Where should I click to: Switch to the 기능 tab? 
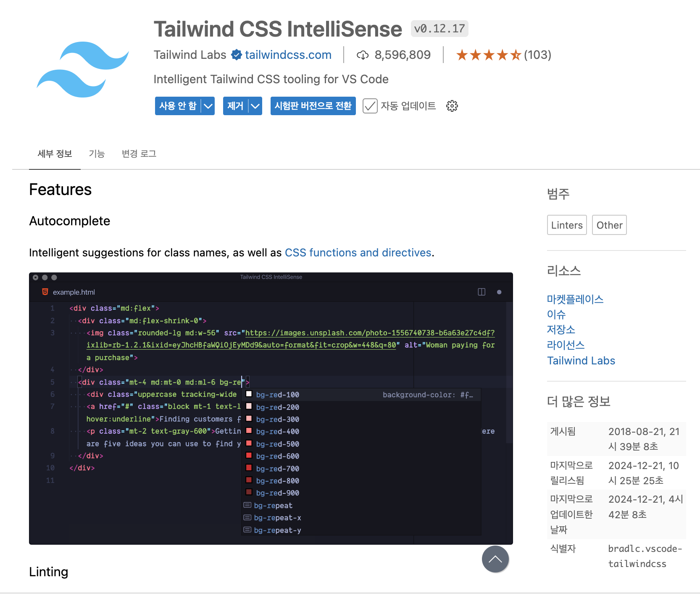tap(97, 154)
